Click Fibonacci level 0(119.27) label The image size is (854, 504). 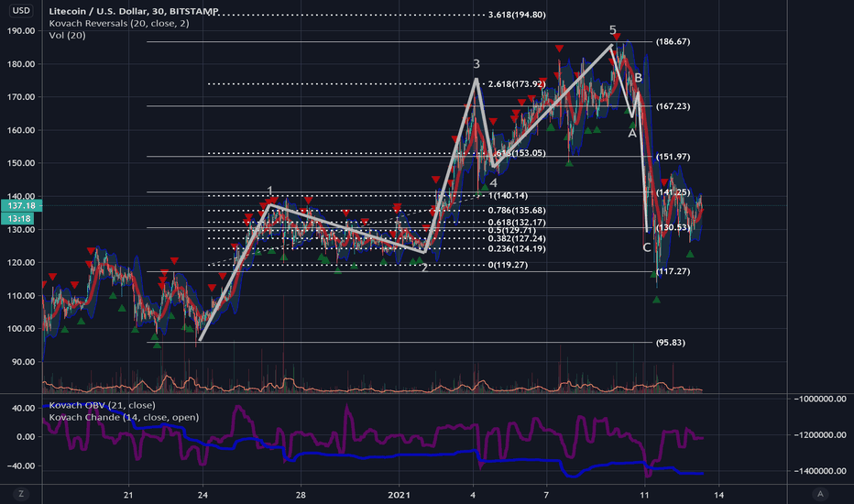point(508,266)
